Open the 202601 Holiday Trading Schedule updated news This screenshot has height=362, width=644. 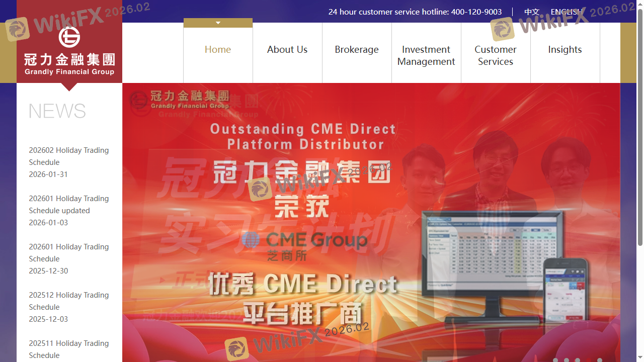(68, 204)
